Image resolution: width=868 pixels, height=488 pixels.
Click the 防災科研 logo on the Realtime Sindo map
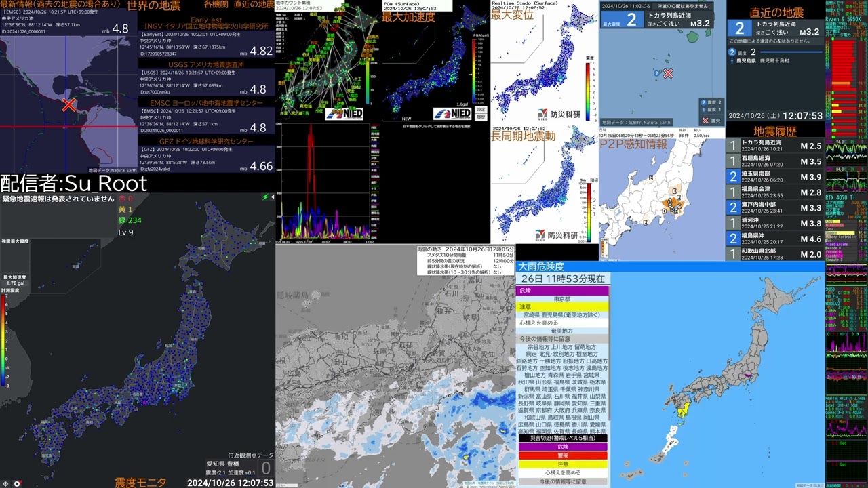(560, 114)
